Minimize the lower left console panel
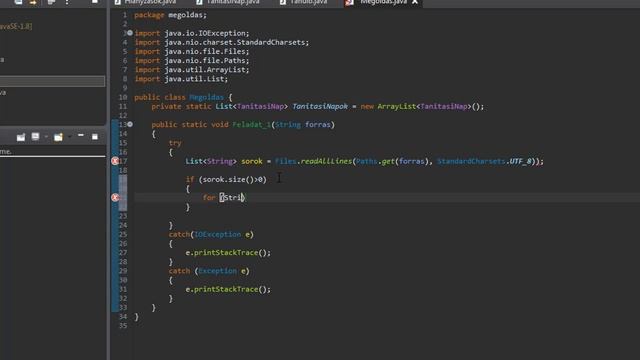 (81, 136)
